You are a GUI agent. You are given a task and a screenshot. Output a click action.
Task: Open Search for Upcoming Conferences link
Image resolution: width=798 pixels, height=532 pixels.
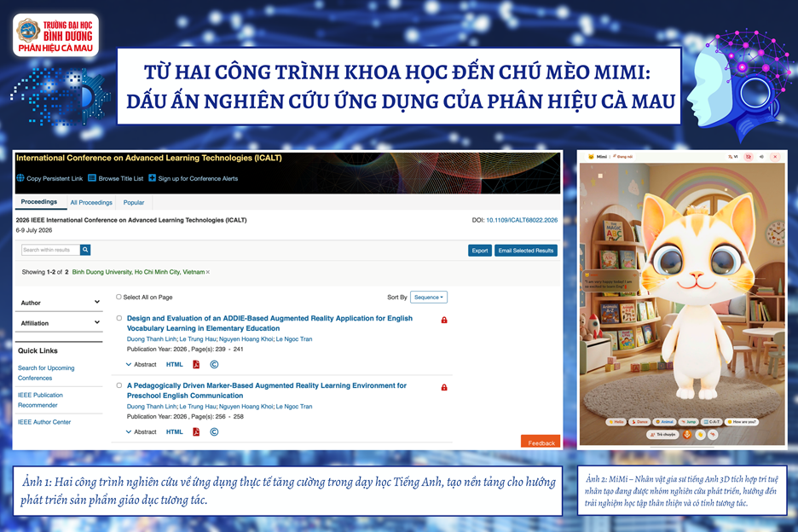coord(46,373)
